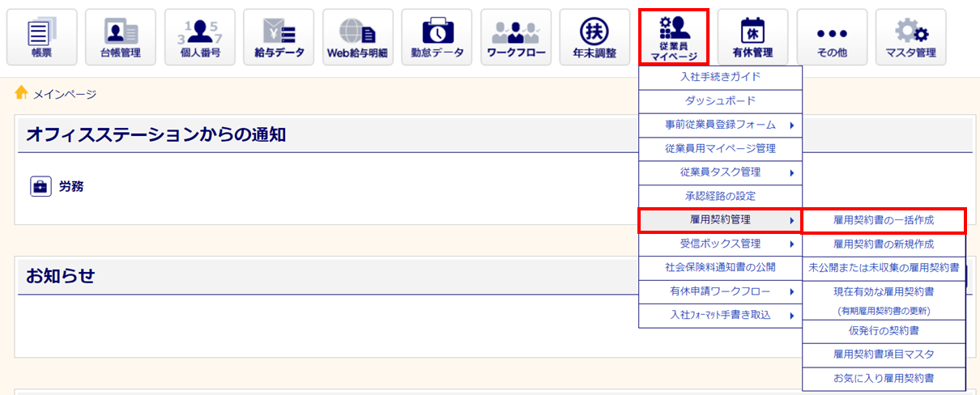Viewport: 980px width, 395px height.
Task: Click the 労務 briefcase icon
Action: pos(40,186)
